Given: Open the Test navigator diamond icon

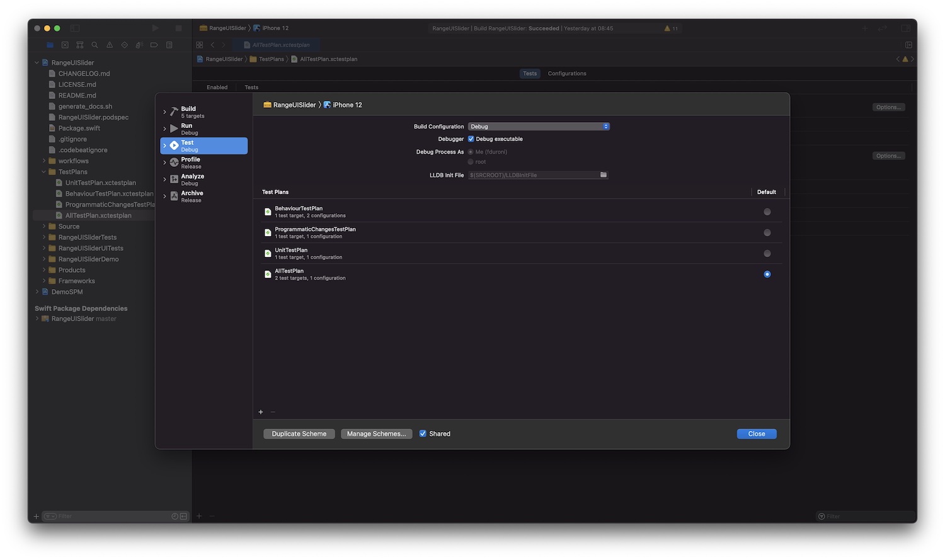Looking at the screenshot, I should click(124, 45).
